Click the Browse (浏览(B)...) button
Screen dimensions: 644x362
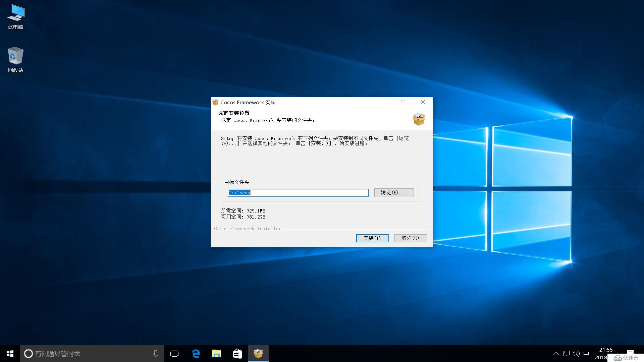click(394, 193)
